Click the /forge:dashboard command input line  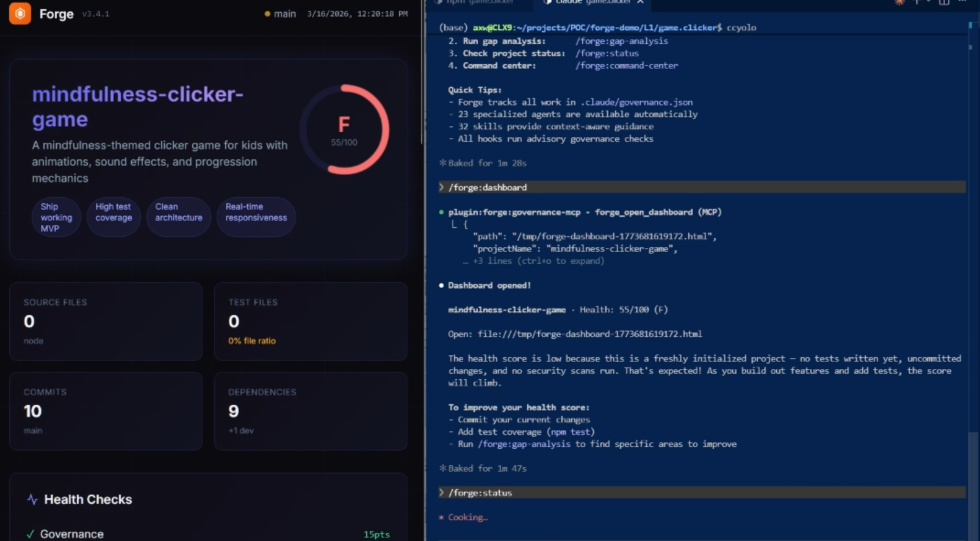(x=702, y=187)
